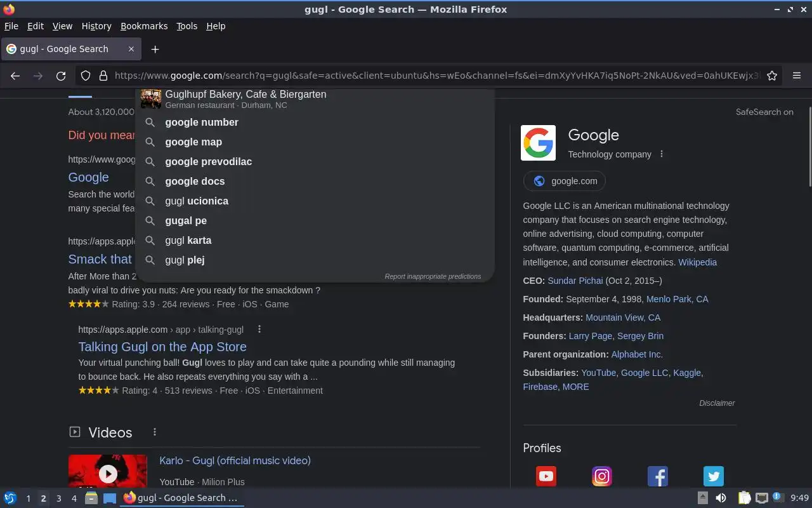This screenshot has width=812, height=508.
Task: Close the gugl - Google Search tab
Action: tap(131, 49)
